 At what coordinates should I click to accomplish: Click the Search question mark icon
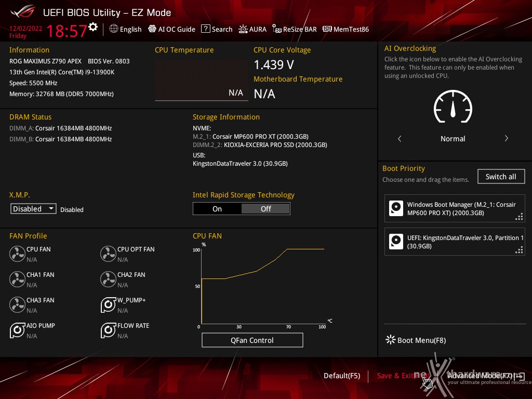pyautogui.click(x=206, y=29)
